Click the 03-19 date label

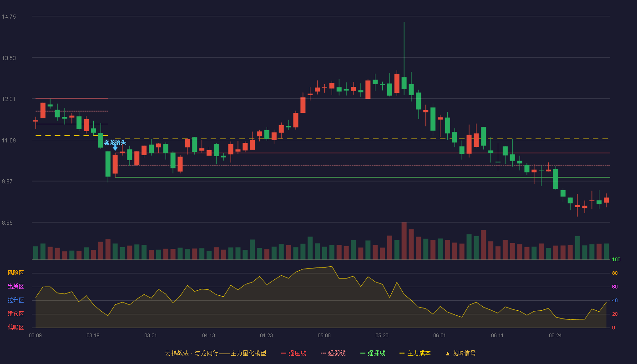pyautogui.click(x=93, y=335)
